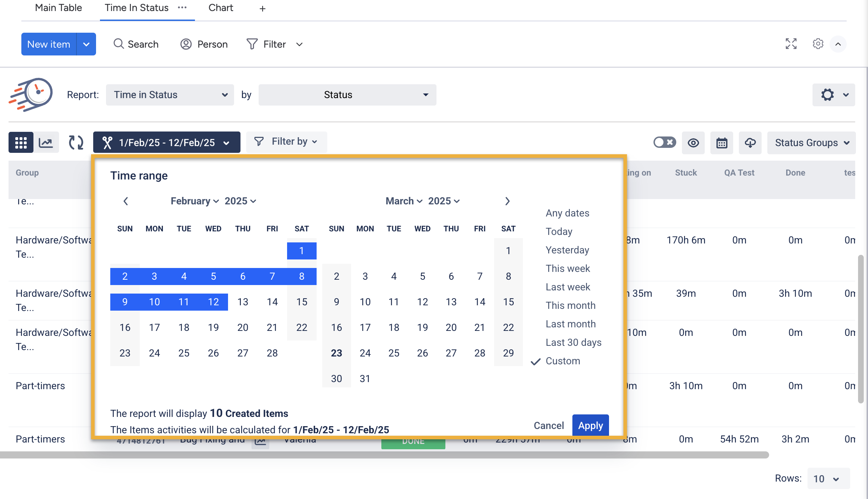
Task: Advance calendar to next month arrow
Action: tap(507, 201)
